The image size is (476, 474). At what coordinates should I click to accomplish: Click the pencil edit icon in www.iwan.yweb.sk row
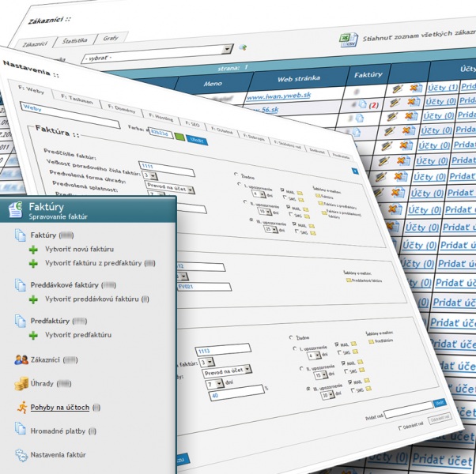click(x=398, y=88)
